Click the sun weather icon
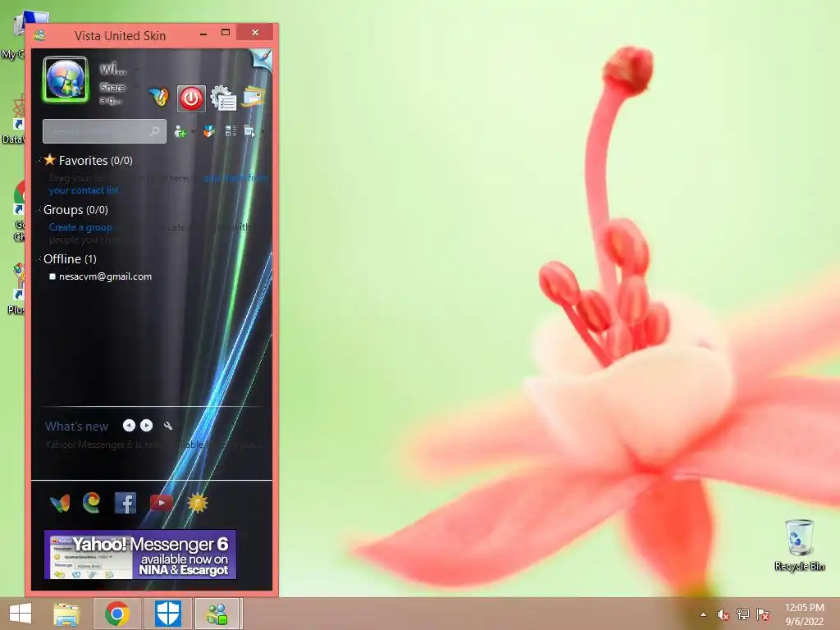The width and height of the screenshot is (840, 630). [x=198, y=503]
